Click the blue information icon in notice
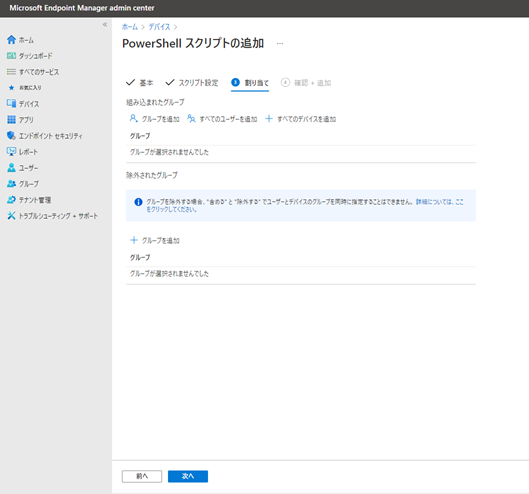The width and height of the screenshot is (529, 494). point(138,202)
